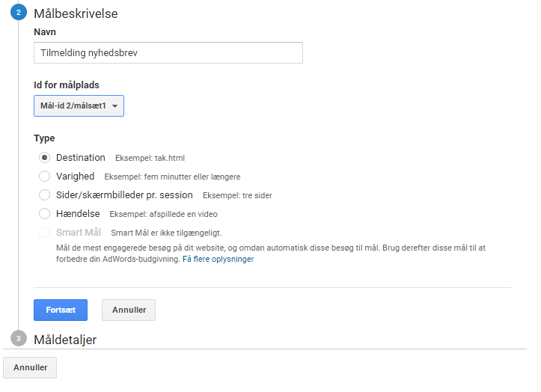Click the Sider/skærmbilleder pr. session label
Viewport: 541px width, 392px height.
(x=124, y=195)
